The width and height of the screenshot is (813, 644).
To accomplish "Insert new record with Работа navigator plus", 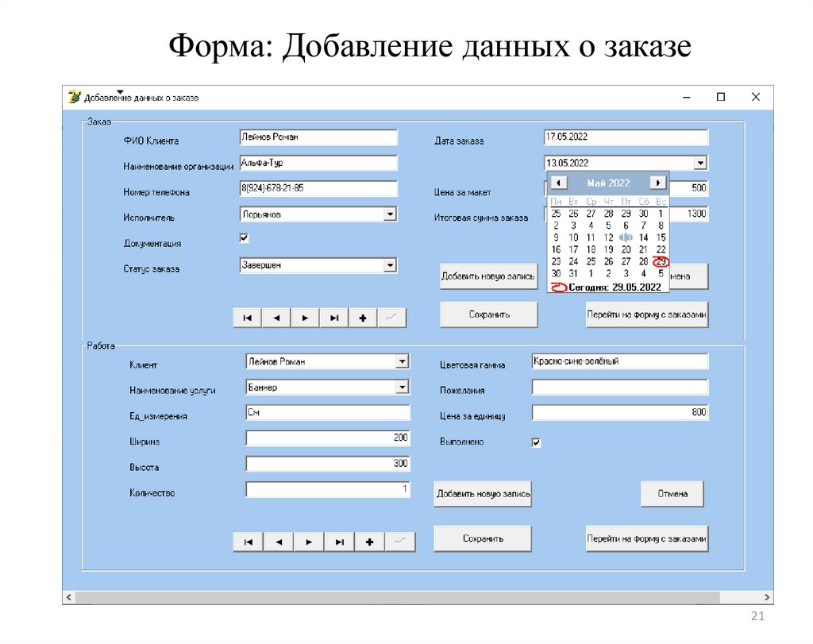I will pyautogui.click(x=370, y=542).
